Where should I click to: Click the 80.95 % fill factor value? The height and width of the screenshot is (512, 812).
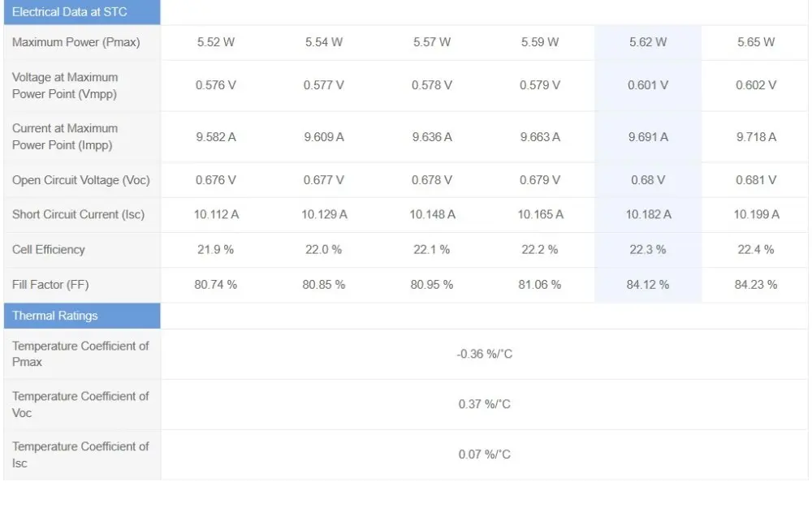[x=431, y=285]
